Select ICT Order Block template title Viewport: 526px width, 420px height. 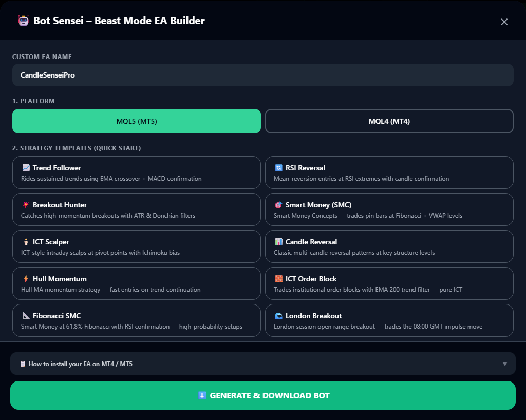click(x=311, y=279)
